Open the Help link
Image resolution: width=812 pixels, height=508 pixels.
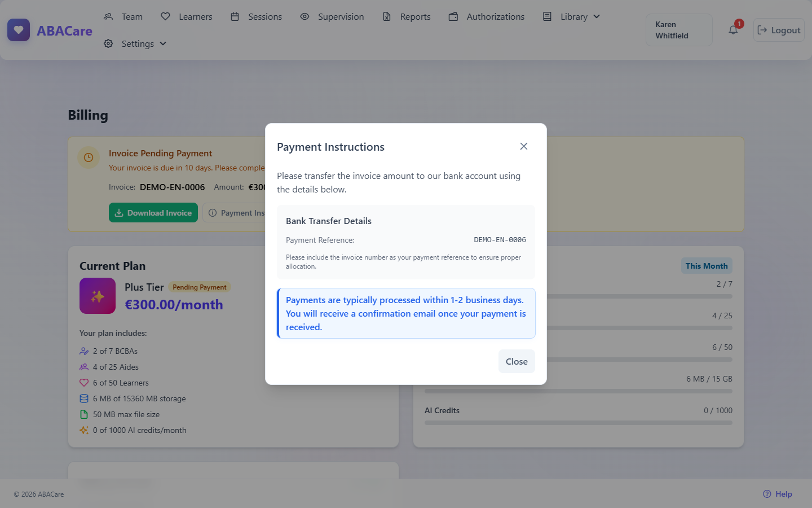point(778,494)
